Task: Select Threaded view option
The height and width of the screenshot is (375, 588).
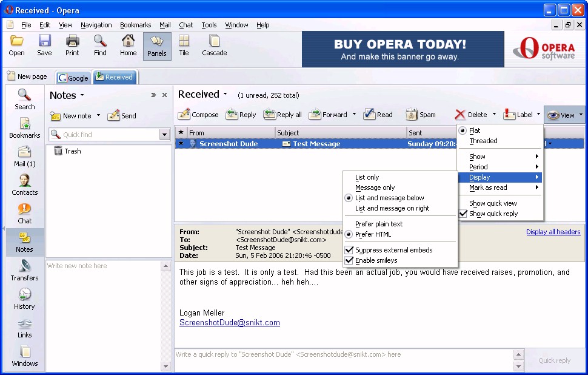Action: click(483, 141)
